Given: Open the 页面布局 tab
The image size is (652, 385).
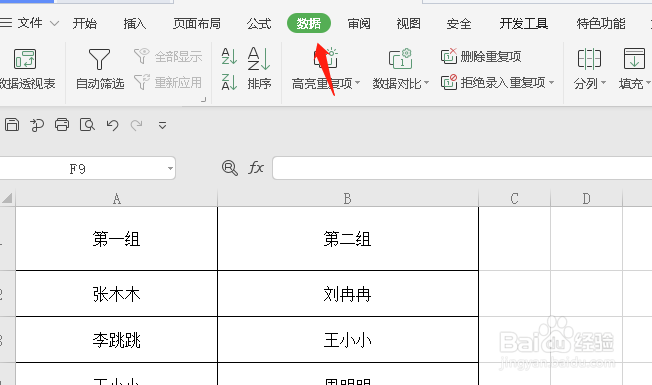Looking at the screenshot, I should click(197, 23).
